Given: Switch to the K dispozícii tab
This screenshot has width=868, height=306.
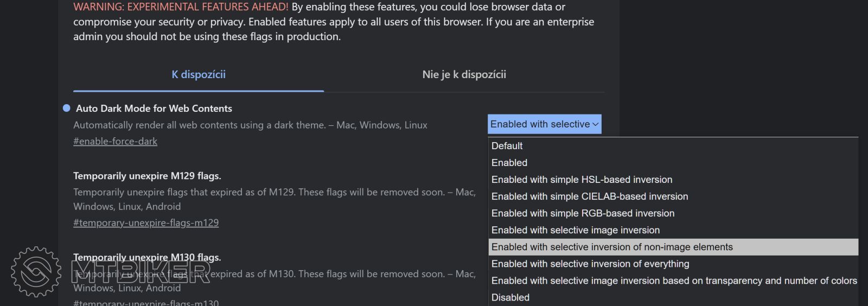Looking at the screenshot, I should coord(199,75).
